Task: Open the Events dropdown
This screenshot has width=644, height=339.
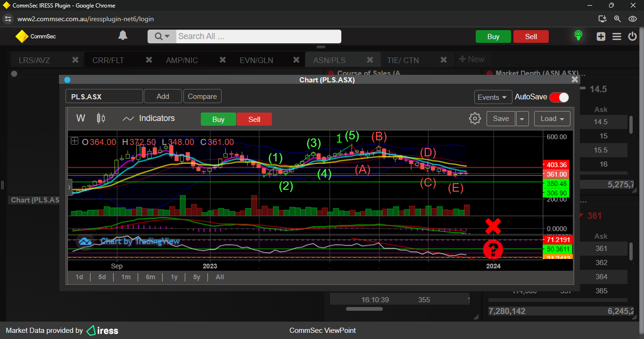Action: (x=493, y=97)
